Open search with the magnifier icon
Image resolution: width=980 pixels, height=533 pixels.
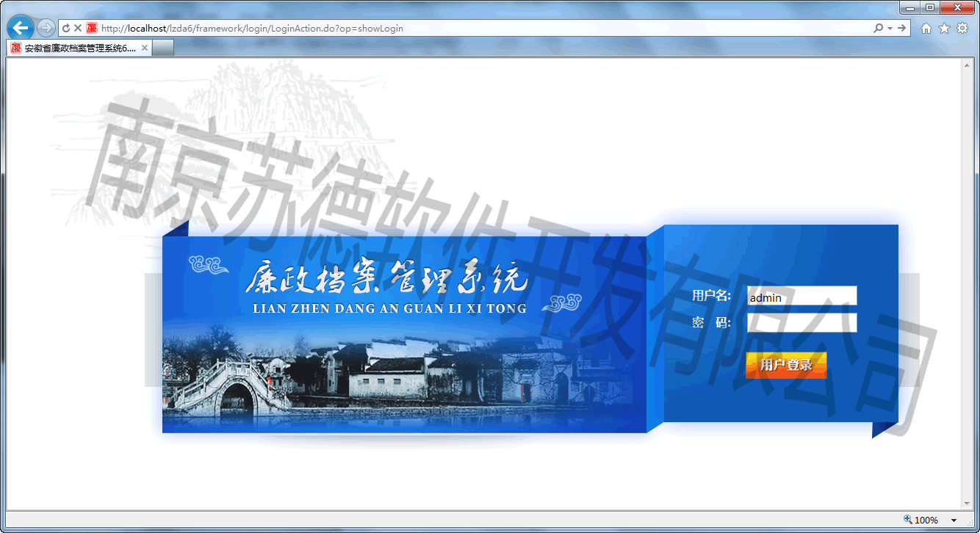(878, 28)
